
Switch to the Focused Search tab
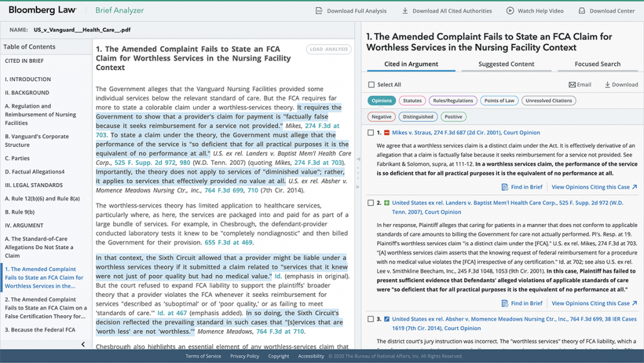pyautogui.click(x=597, y=64)
